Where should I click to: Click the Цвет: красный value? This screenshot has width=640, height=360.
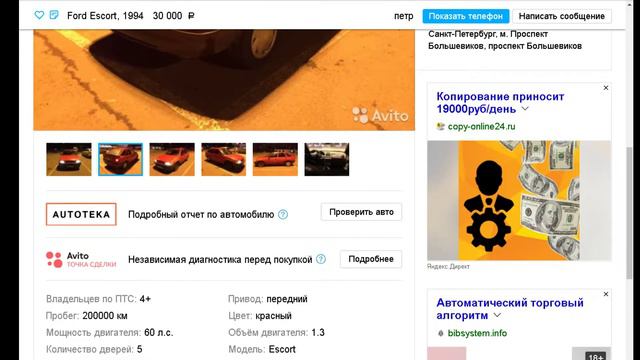tap(273, 316)
